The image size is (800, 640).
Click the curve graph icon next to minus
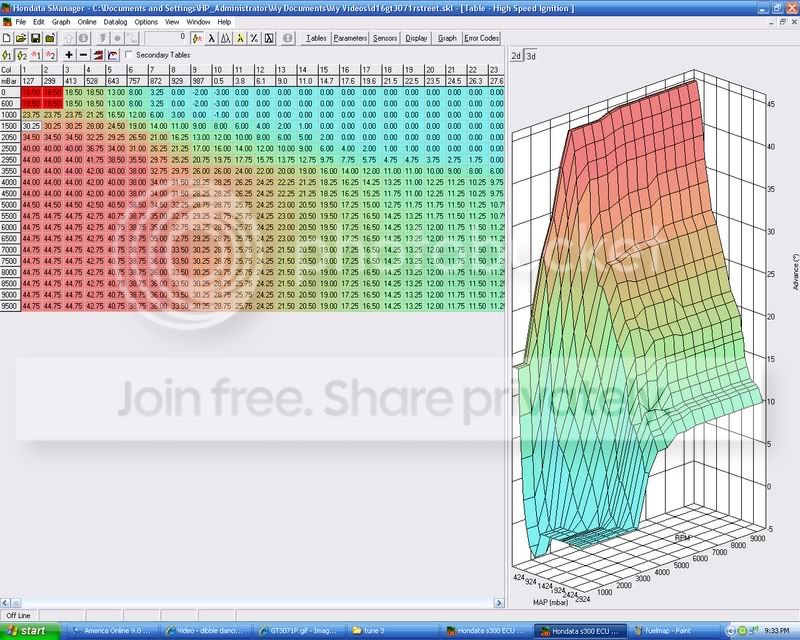coord(113,55)
